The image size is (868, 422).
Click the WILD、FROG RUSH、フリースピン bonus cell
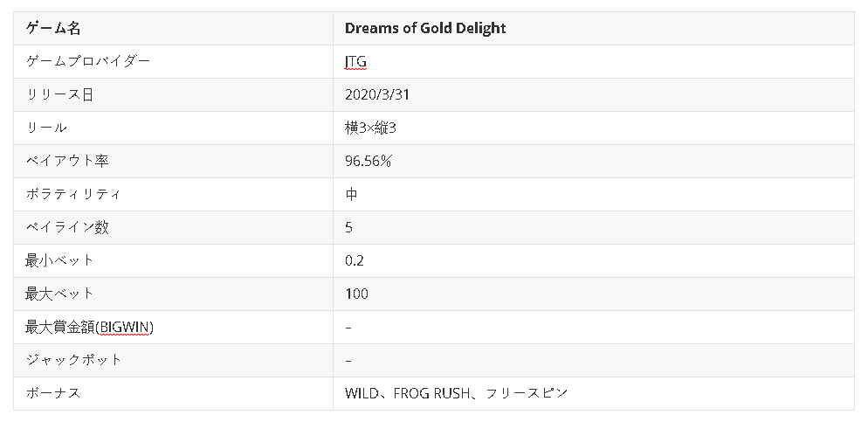(x=456, y=393)
